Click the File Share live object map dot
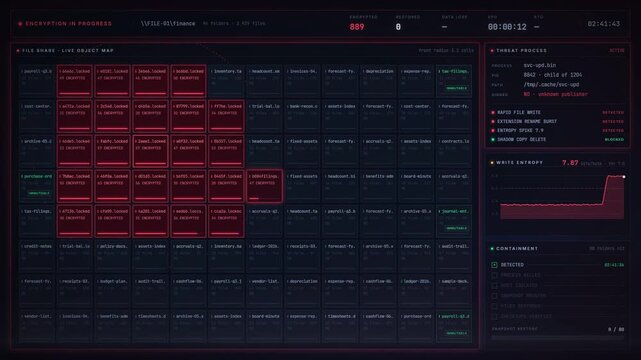 tap(18, 51)
